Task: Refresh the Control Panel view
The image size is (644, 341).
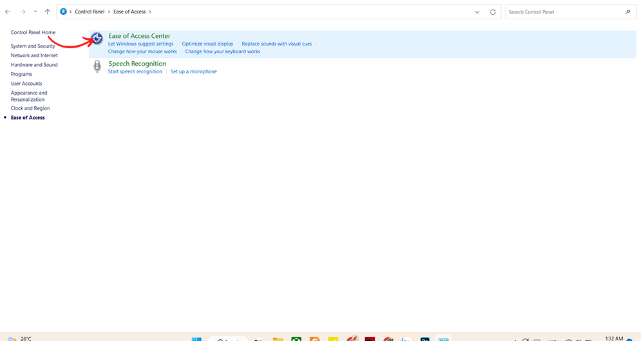Action: 493,12
